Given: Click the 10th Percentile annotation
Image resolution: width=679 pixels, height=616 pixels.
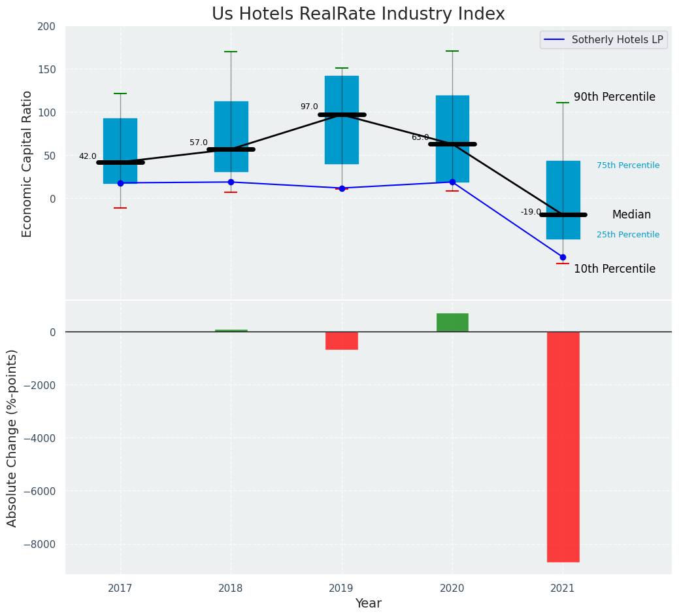Looking at the screenshot, I should (x=614, y=269).
